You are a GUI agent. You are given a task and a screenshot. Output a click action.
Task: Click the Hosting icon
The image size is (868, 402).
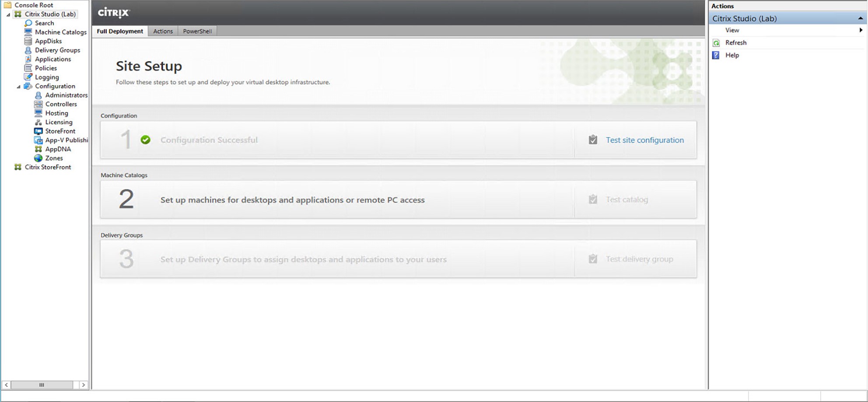[38, 113]
